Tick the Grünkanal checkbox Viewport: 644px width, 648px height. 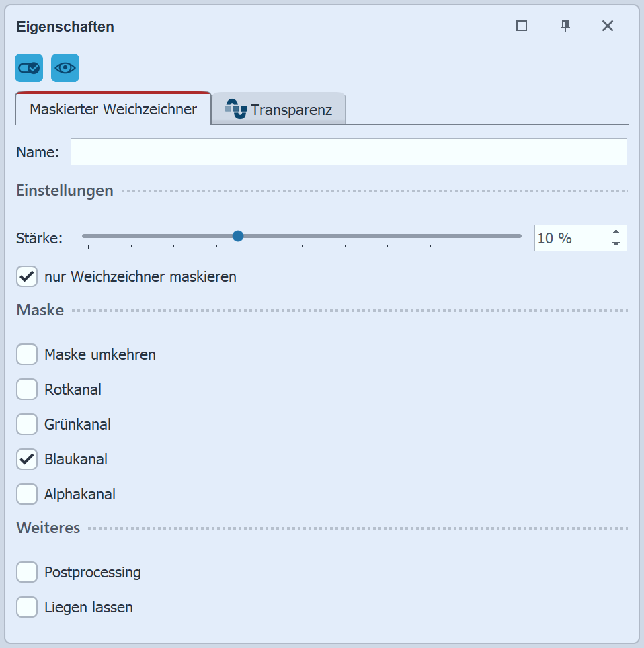(x=27, y=424)
